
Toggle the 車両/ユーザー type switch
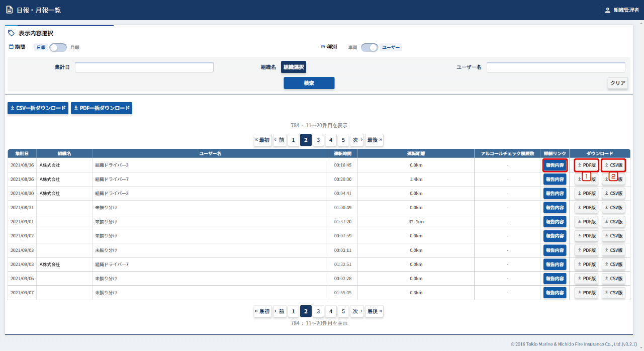click(370, 47)
